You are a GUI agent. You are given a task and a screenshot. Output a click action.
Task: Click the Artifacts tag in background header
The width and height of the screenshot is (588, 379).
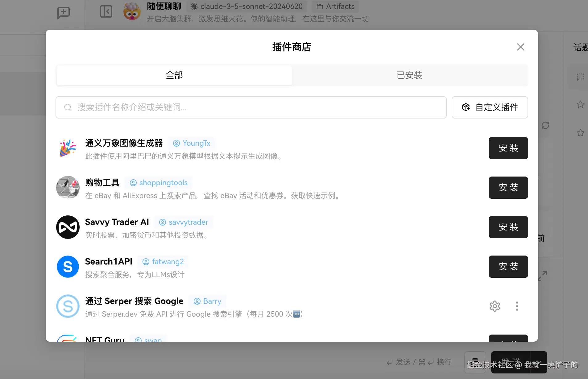click(336, 6)
